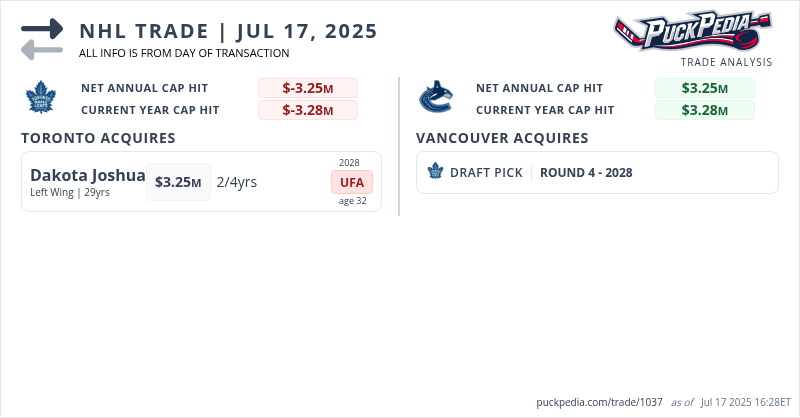
Task: Click the Draft Pick label
Action: click(486, 173)
